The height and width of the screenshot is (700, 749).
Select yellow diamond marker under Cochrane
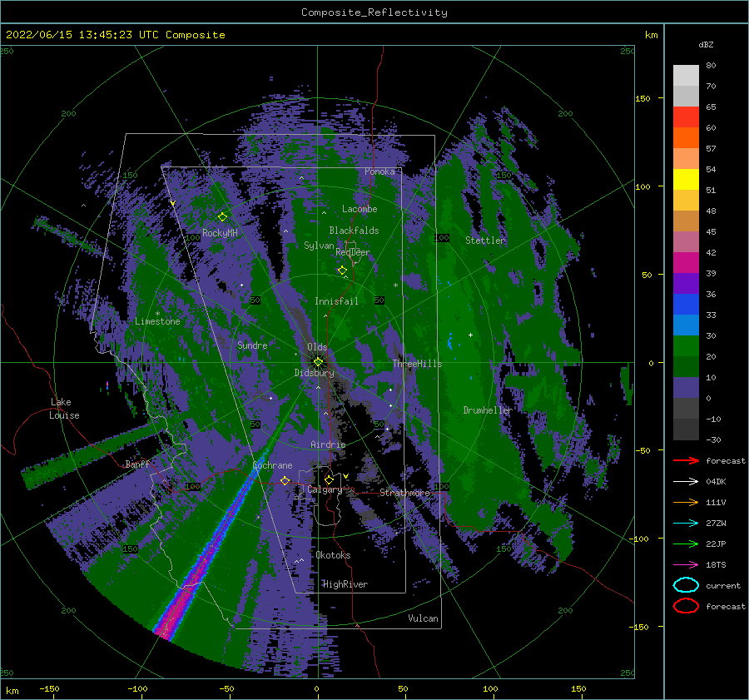[285, 480]
